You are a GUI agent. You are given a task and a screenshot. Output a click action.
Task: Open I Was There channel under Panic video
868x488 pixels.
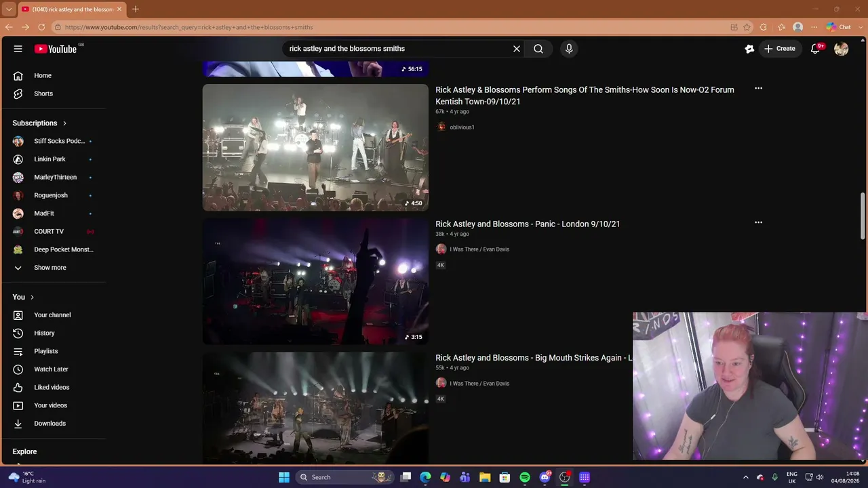[479, 249]
